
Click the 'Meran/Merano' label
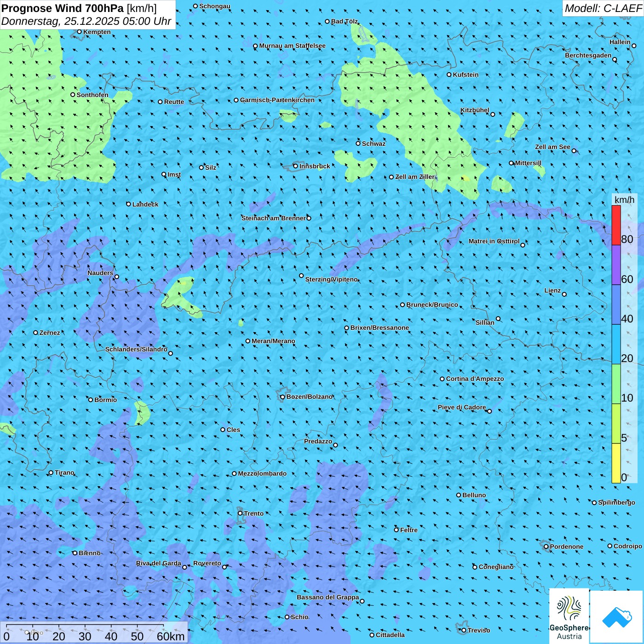click(x=273, y=341)
